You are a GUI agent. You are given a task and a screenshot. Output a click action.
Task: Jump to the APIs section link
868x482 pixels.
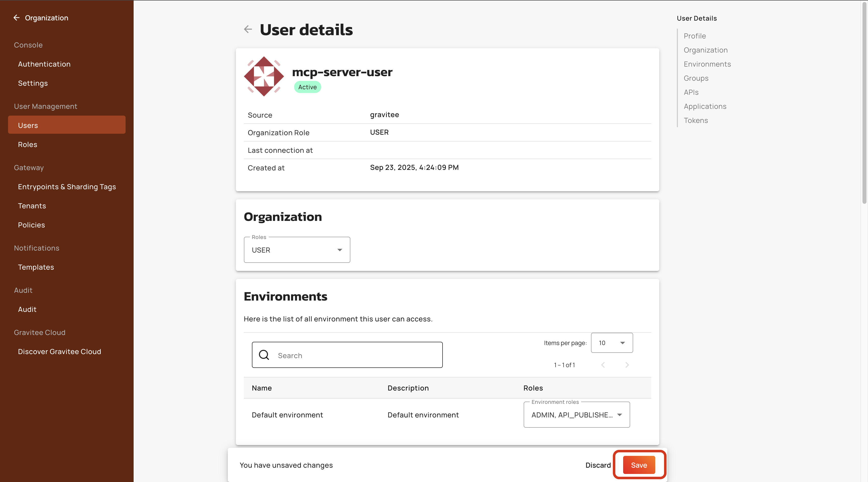(691, 92)
